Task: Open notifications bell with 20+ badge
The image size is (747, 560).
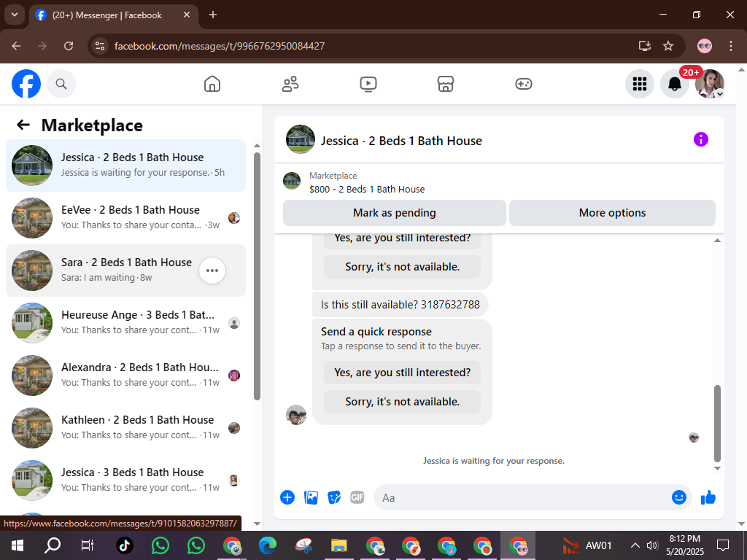Action: tap(675, 84)
